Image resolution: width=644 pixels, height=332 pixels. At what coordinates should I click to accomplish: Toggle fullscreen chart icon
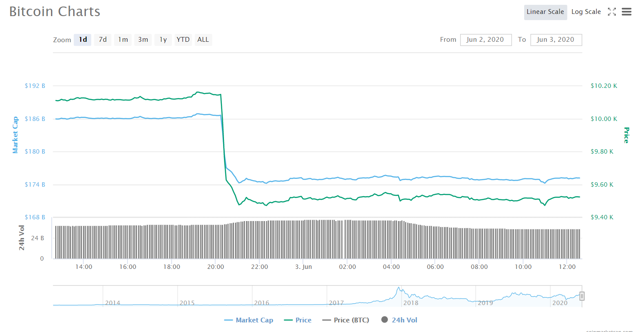(612, 12)
